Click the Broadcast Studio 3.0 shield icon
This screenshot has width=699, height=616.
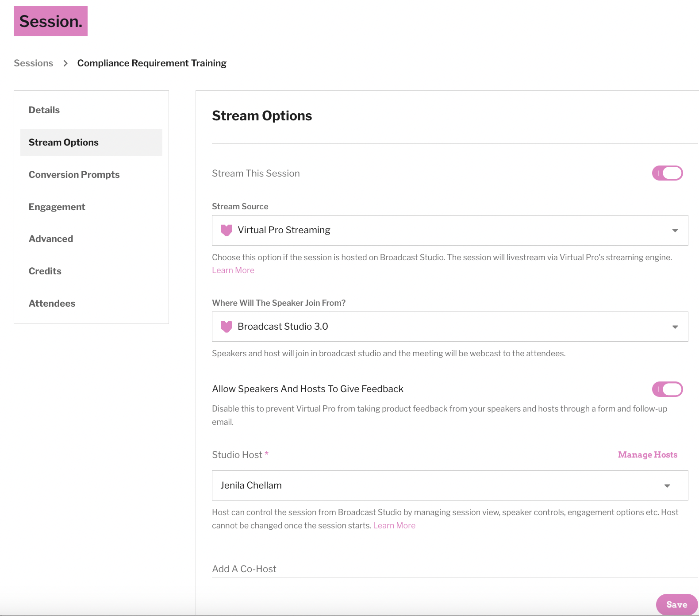click(226, 327)
